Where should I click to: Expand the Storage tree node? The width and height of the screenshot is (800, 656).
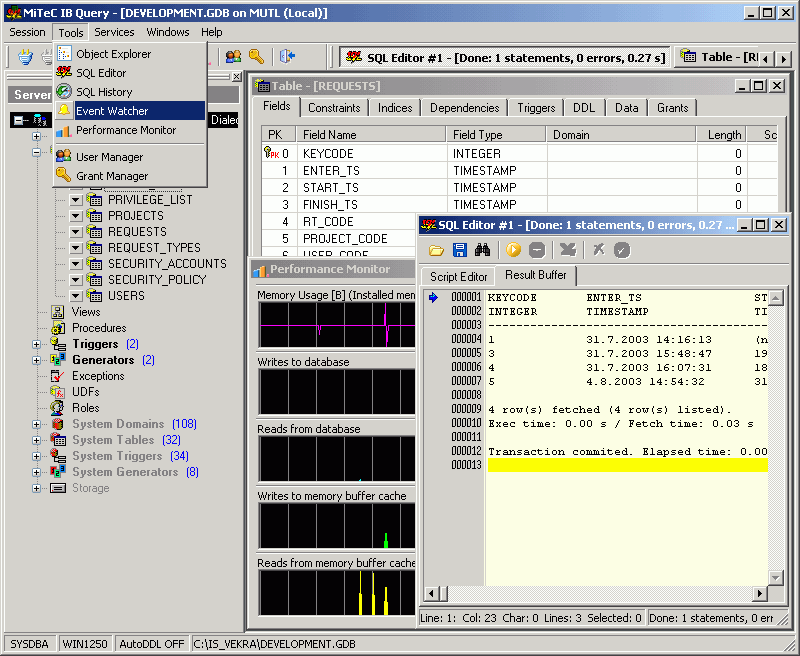[x=37, y=488]
